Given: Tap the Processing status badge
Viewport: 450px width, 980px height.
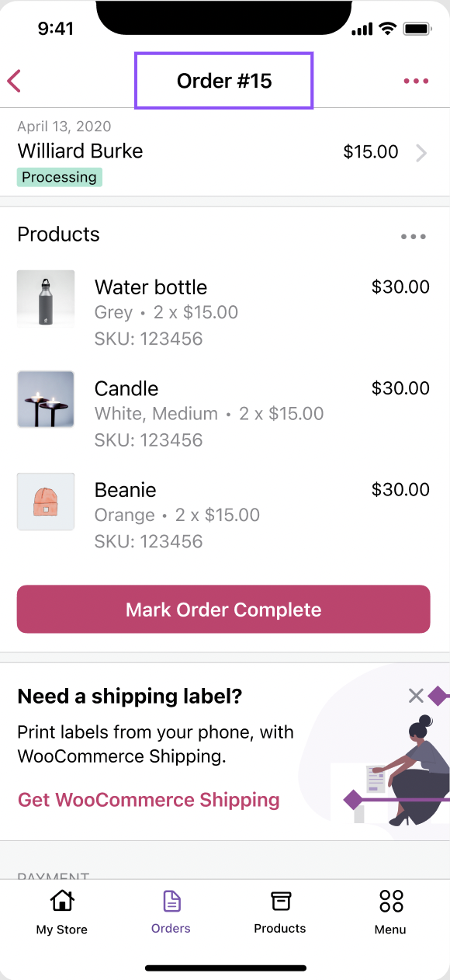Looking at the screenshot, I should pos(59,177).
